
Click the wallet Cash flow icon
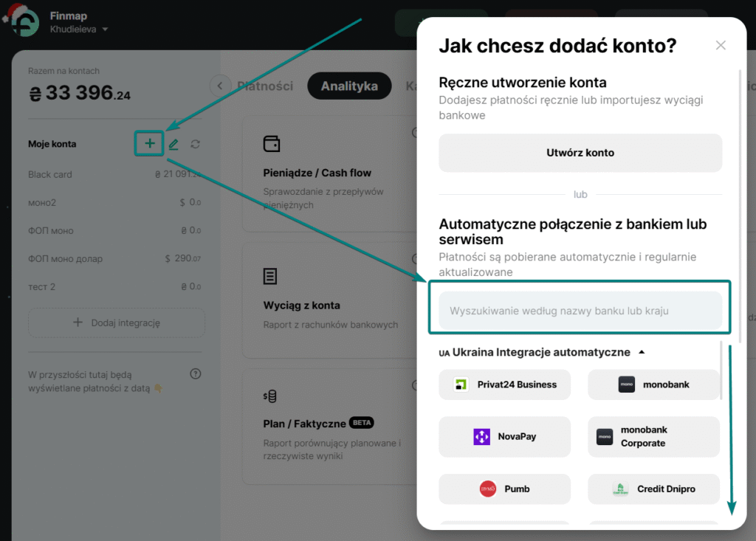[x=271, y=144]
